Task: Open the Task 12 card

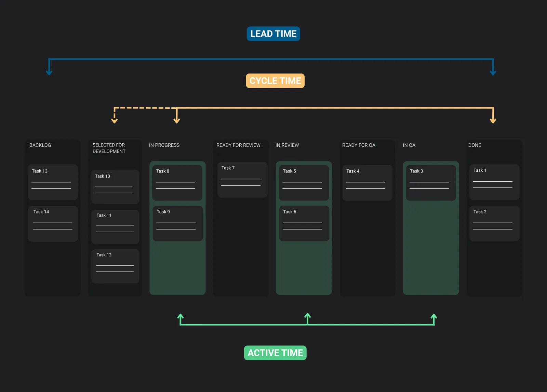Action: pyautogui.click(x=115, y=266)
